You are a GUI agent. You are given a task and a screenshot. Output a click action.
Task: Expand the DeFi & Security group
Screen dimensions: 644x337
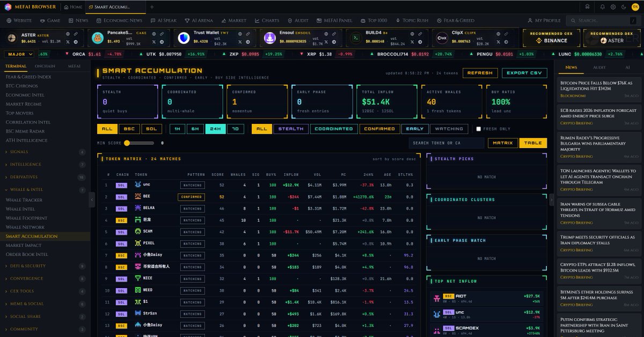[45, 266]
